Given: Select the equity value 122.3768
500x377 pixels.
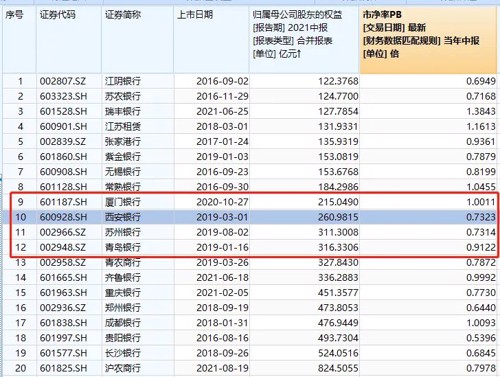Looking at the screenshot, I should pyautogui.click(x=338, y=81).
